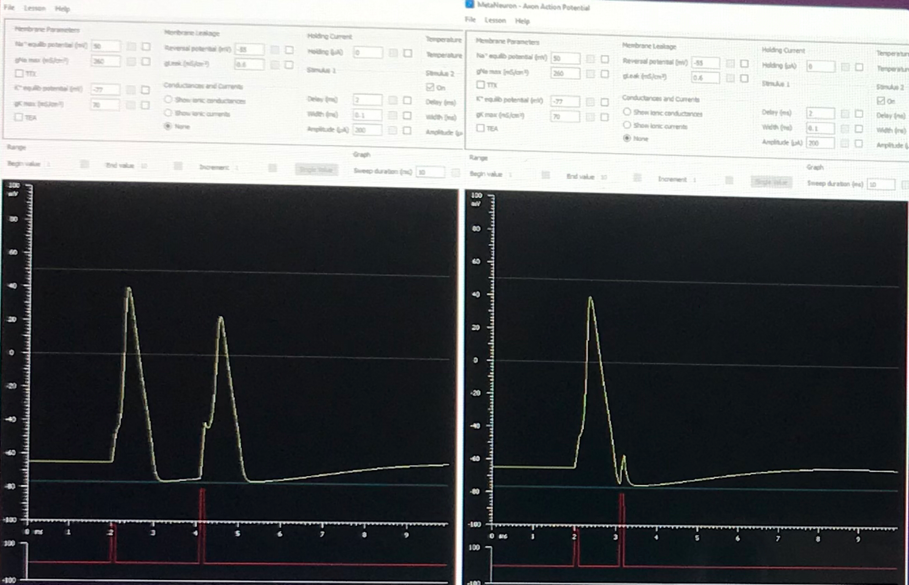Tick the TTX checkbox in the right window
Viewport: 909px width, 585px height.
[480, 85]
